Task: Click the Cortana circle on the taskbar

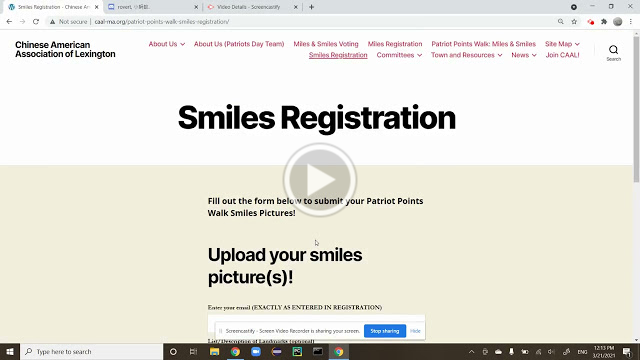Action: (173, 351)
